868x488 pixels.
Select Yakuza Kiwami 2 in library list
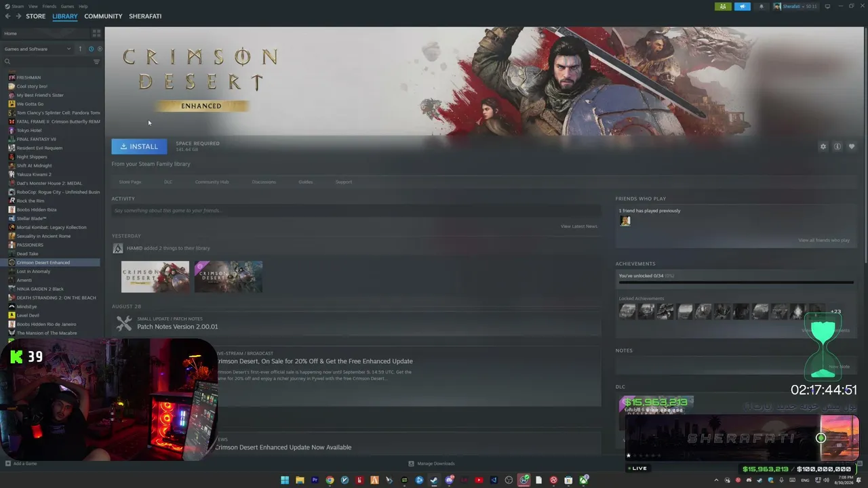(34, 174)
